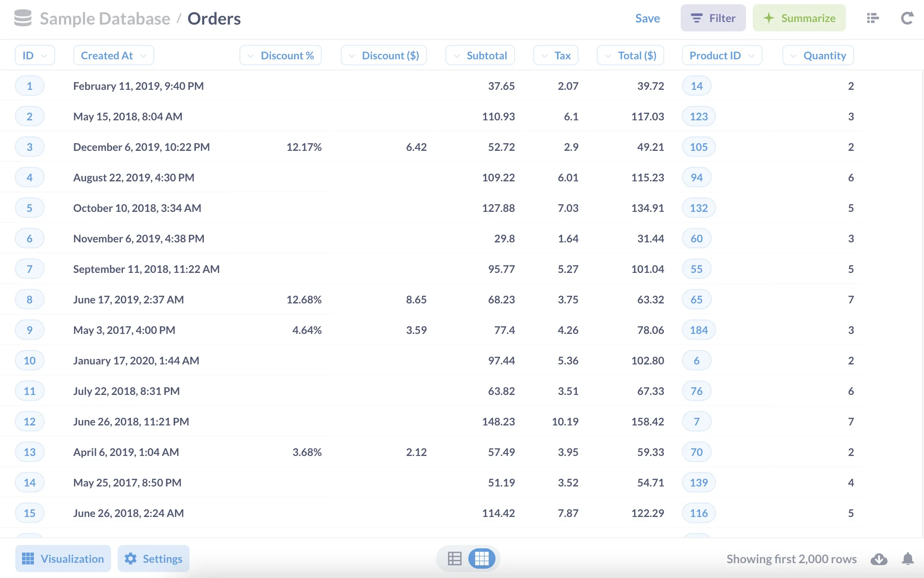This screenshot has width=924, height=578.
Task: Set up an alert with the bell icon
Action: 907,559
